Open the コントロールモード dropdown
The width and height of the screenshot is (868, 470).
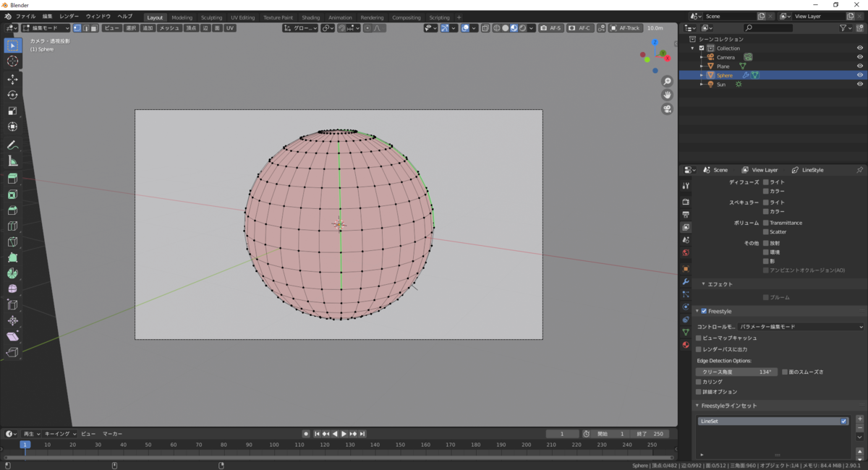(x=801, y=327)
